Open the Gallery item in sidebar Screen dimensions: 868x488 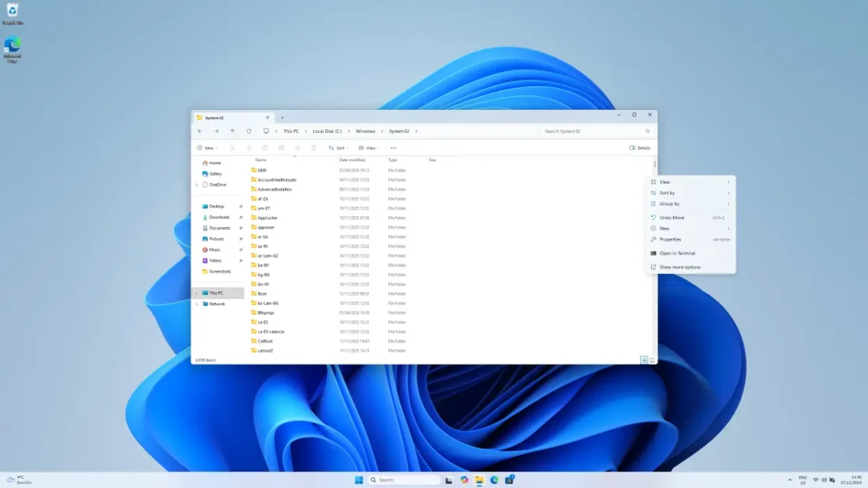(216, 174)
